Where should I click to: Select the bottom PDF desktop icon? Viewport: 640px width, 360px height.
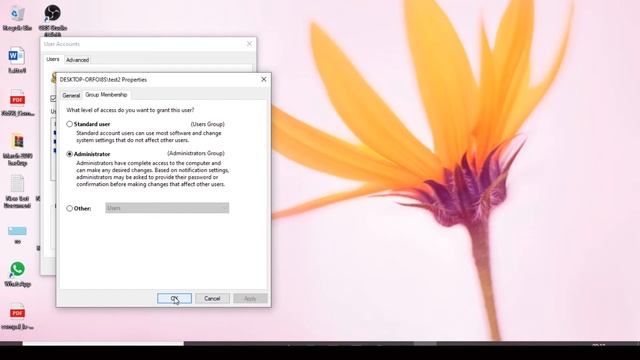17,316
